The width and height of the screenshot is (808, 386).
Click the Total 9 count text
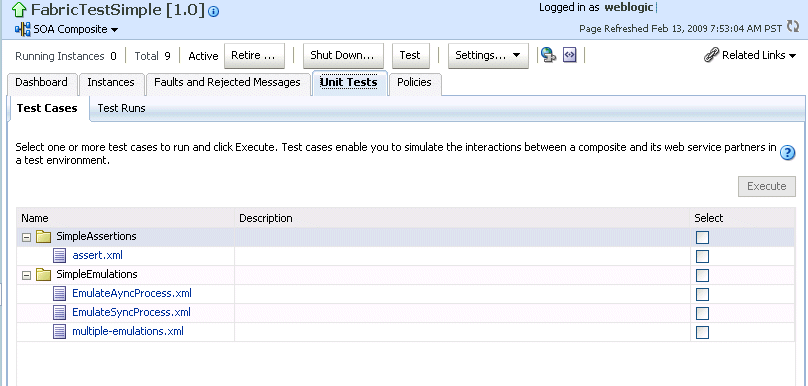click(x=153, y=56)
